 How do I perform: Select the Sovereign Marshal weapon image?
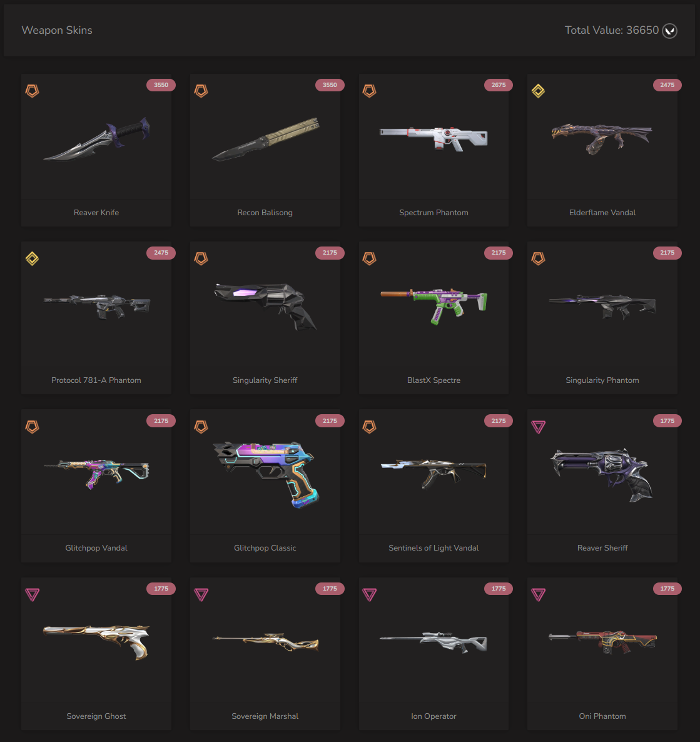click(x=265, y=642)
